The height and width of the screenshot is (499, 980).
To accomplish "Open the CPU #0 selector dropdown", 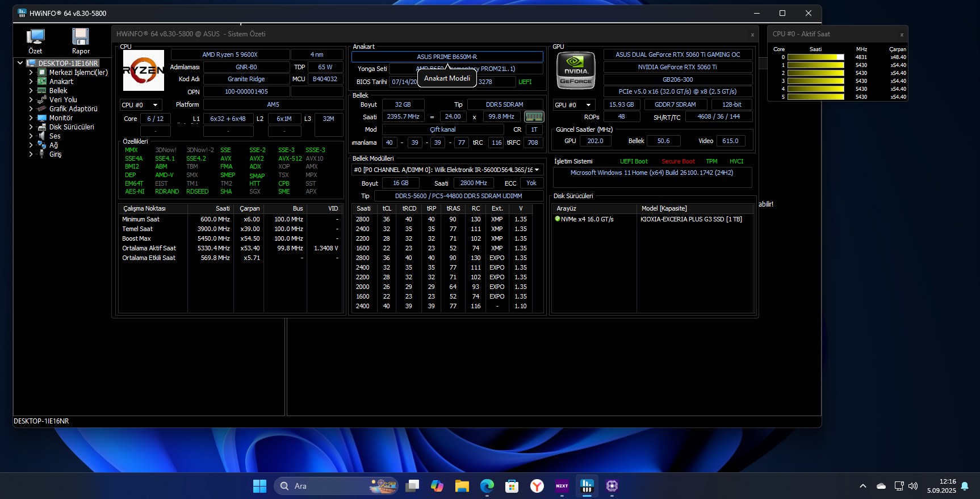I will click(x=141, y=105).
